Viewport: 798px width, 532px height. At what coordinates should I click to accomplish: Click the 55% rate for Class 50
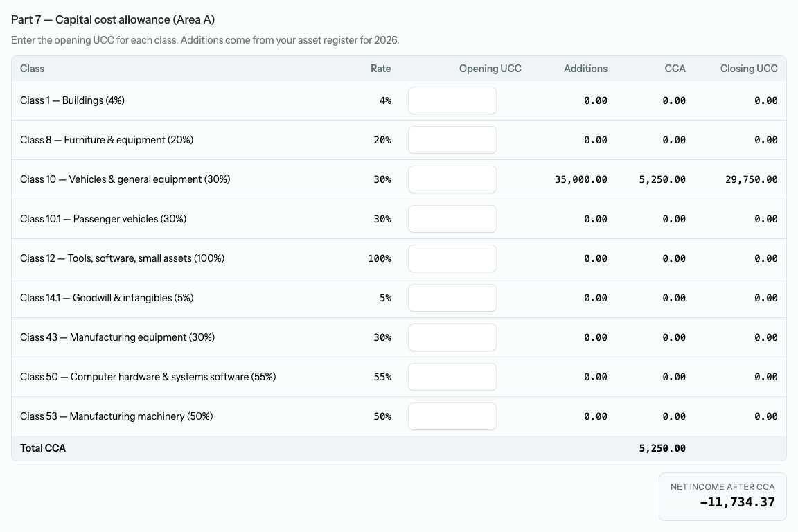pos(382,378)
